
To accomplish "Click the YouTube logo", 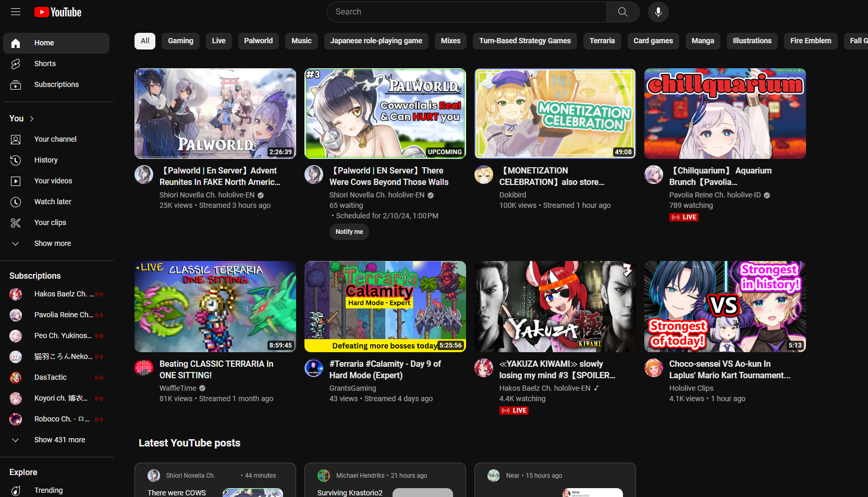I will pyautogui.click(x=58, y=12).
